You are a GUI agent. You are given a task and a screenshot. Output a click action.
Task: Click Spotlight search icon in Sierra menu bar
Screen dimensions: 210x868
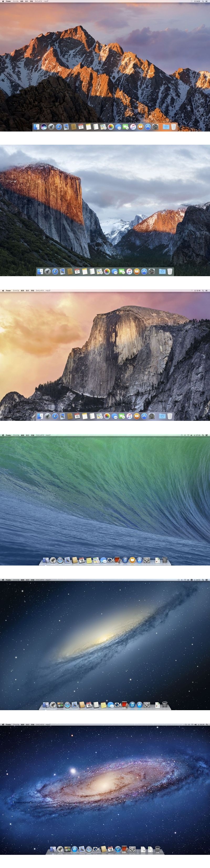(203, 1)
